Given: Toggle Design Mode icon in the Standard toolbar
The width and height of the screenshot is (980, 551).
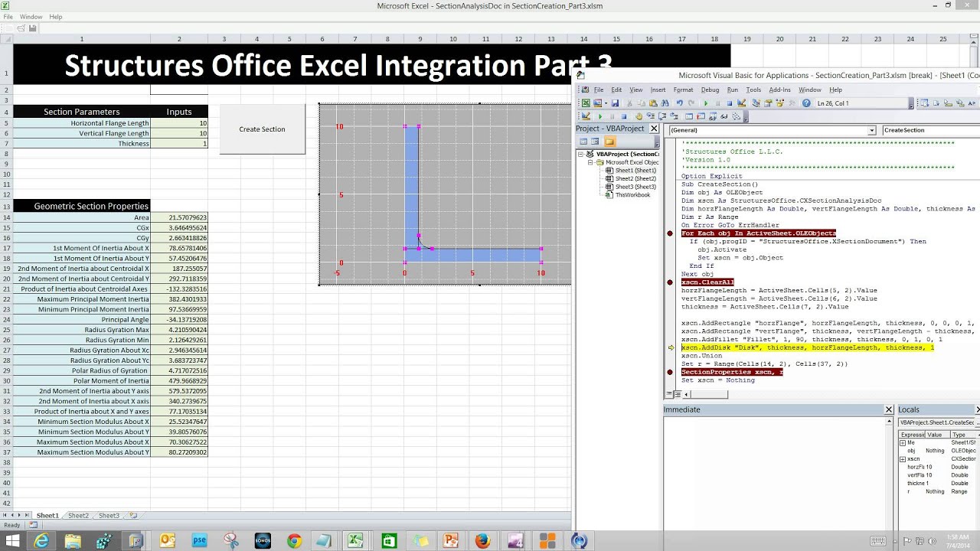Looking at the screenshot, I should tap(741, 103).
